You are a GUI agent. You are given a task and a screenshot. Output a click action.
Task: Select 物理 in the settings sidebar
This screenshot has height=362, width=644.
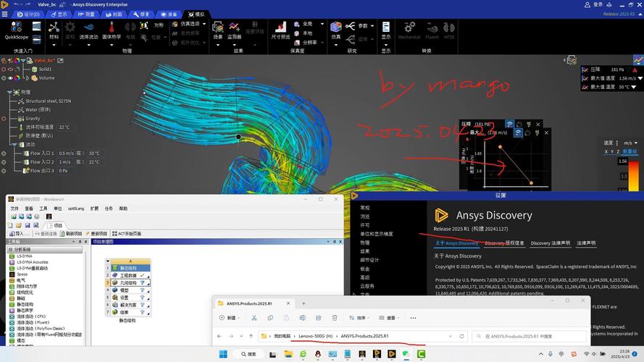pos(364,243)
